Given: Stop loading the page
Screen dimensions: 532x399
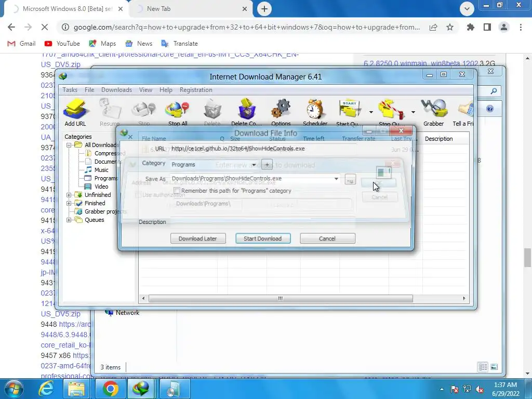Looking at the screenshot, I should [45, 27].
